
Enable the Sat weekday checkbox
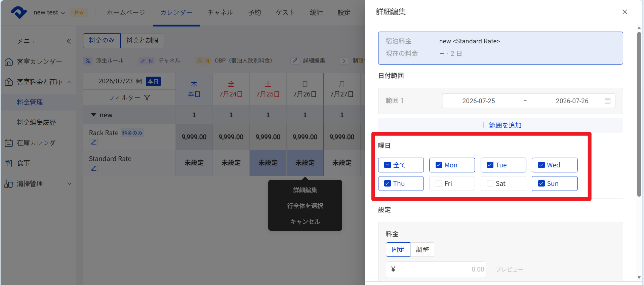tap(490, 184)
